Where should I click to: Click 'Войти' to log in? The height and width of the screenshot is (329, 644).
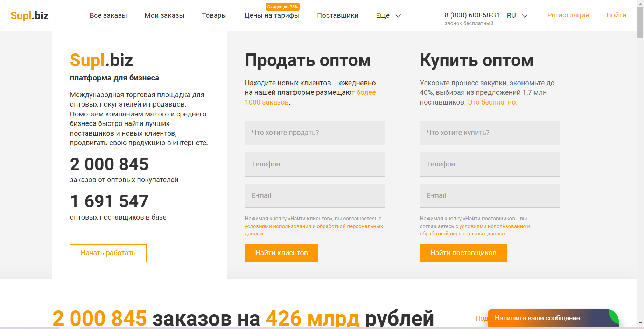[x=616, y=15]
